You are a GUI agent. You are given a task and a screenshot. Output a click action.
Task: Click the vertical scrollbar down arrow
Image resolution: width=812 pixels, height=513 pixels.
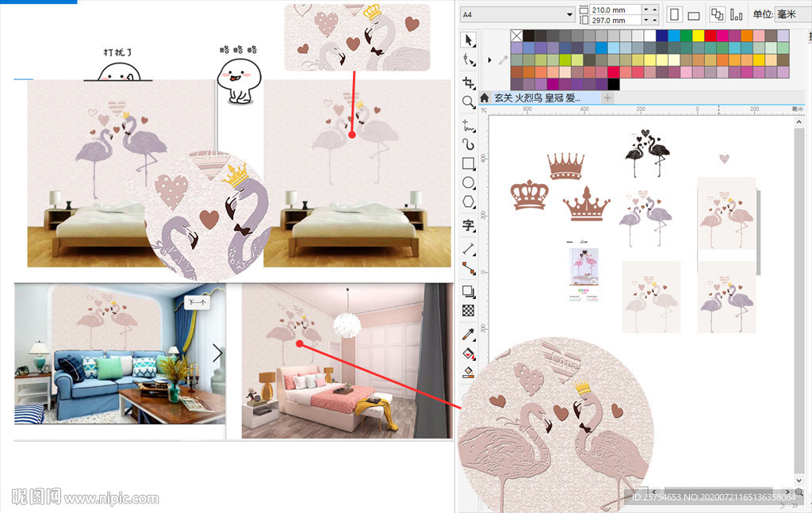point(799,480)
